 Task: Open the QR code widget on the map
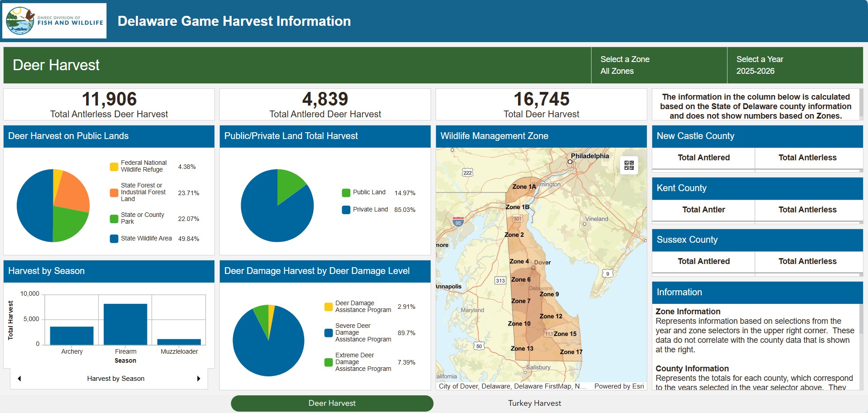click(629, 166)
